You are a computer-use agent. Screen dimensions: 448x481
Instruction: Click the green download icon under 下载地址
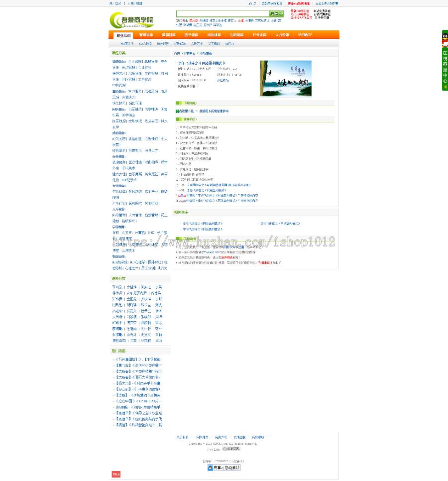tap(177, 112)
